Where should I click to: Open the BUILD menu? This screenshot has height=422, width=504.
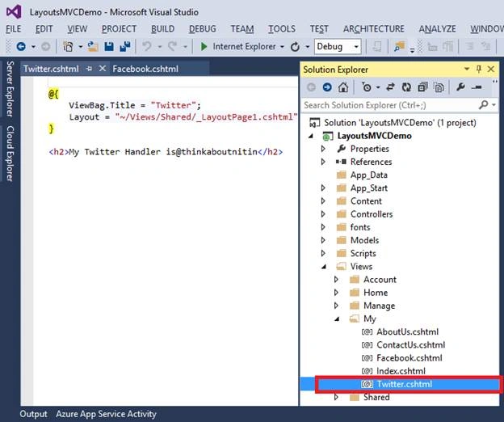[x=162, y=29]
